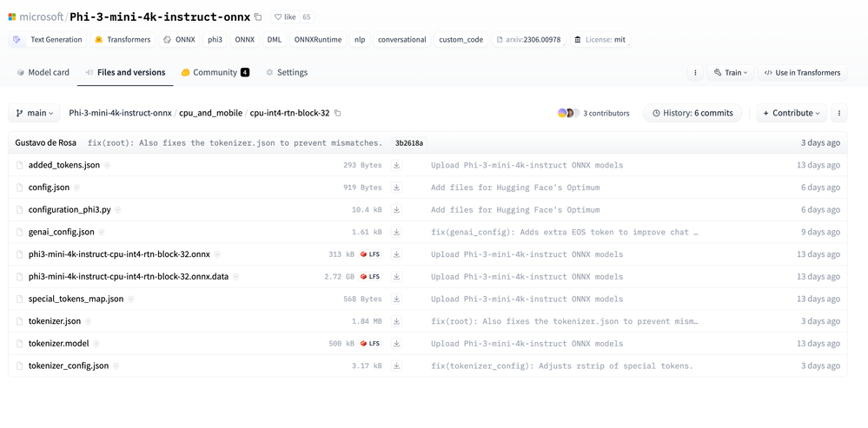Open arxiv:2306.00978 tag
Viewport: 868px width, 428px height.
click(528, 40)
